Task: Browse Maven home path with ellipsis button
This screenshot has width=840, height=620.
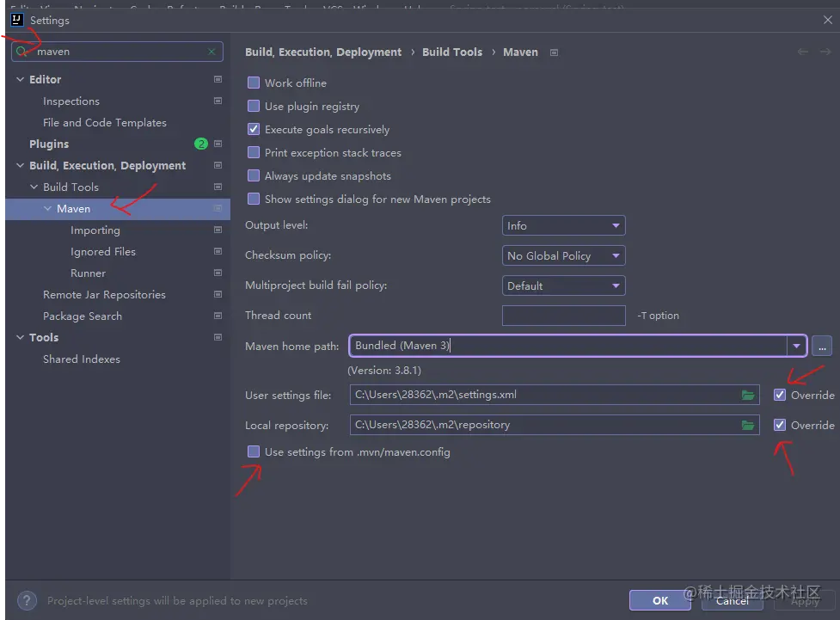Action: tap(822, 347)
